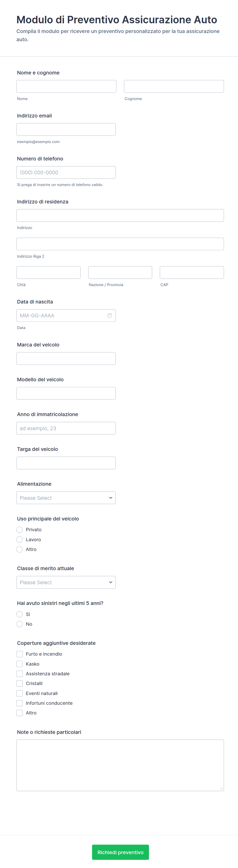
Task: Select Sì for past accidents
Action: click(19, 614)
